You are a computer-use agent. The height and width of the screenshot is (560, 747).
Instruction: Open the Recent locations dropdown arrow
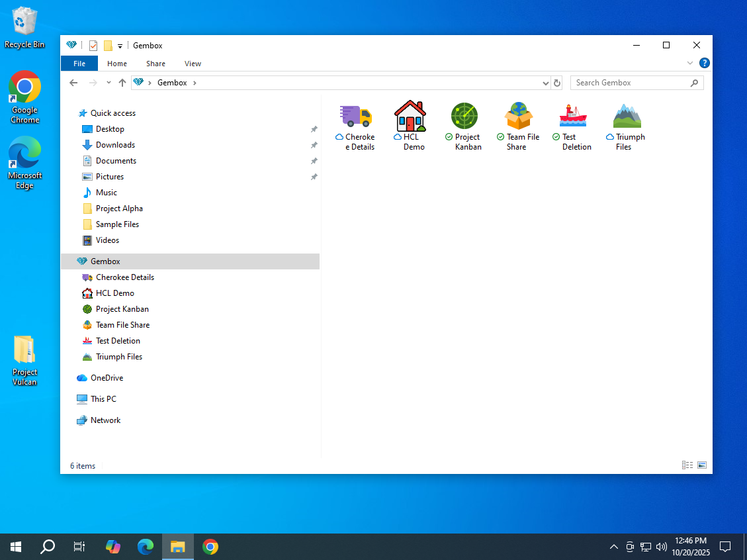109,83
